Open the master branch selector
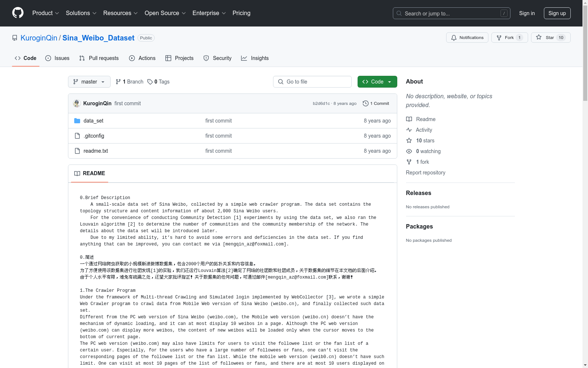 (x=89, y=82)
